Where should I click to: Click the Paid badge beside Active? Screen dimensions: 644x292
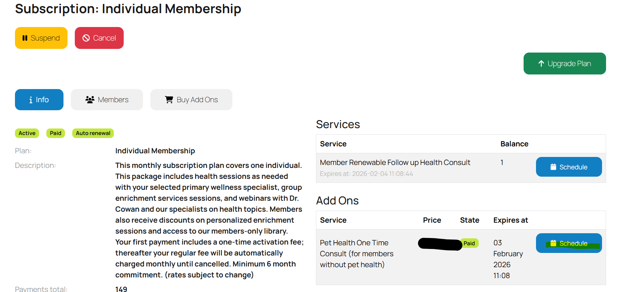click(55, 133)
